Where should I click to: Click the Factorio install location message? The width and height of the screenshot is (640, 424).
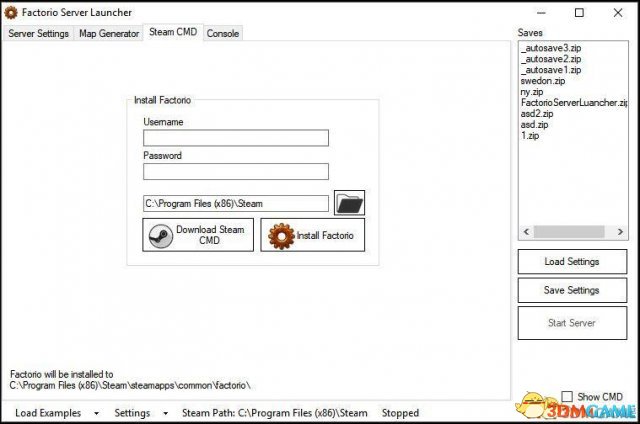pyautogui.click(x=130, y=380)
